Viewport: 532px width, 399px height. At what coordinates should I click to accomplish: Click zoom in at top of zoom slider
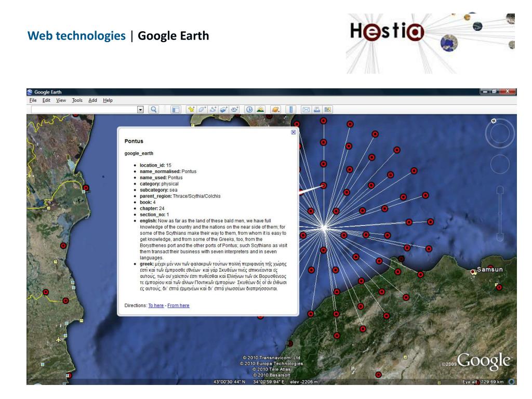click(x=500, y=190)
